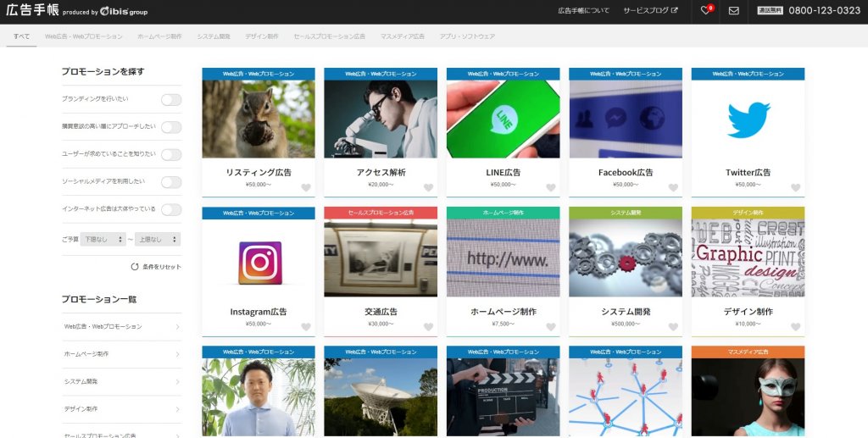Screen dimensions: 868x438
Task: Open the デザイン制作 top tab
Action: [262, 36]
